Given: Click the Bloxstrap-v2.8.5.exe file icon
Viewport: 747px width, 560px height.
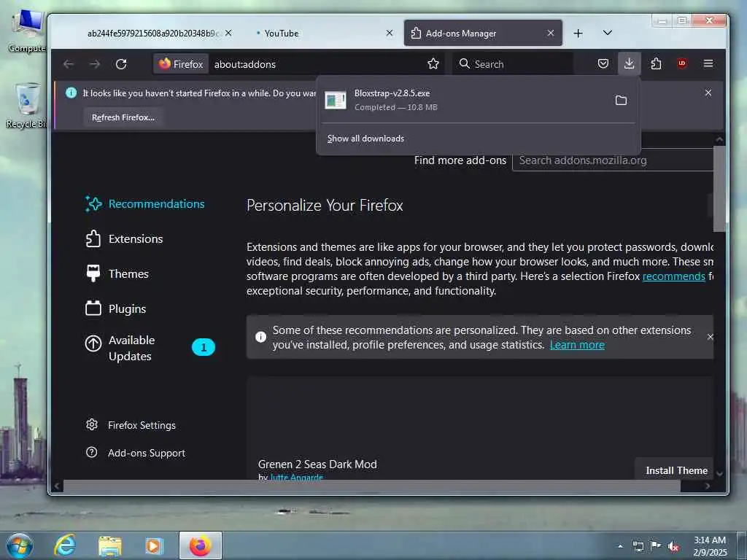Looking at the screenshot, I should (336, 100).
